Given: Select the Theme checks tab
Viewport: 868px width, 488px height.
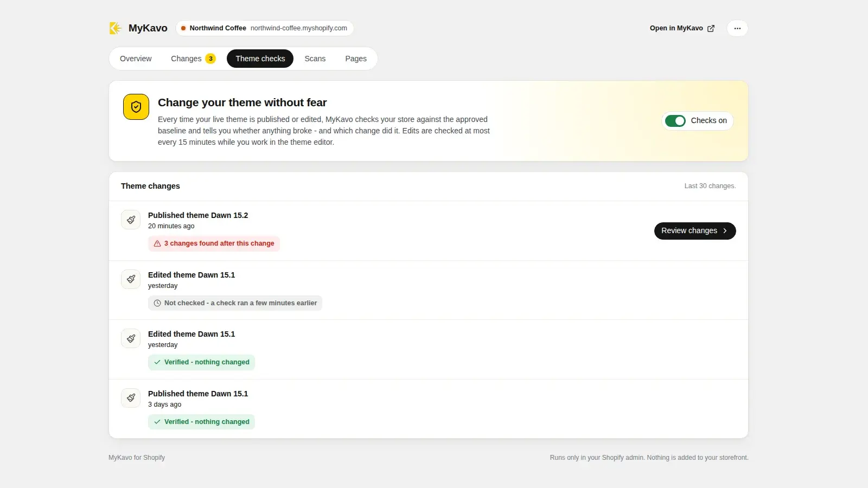Looking at the screenshot, I should tap(260, 59).
